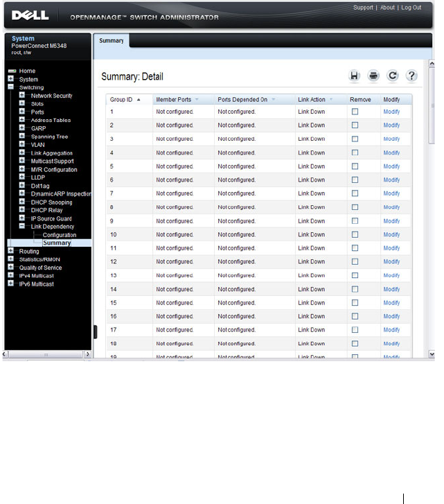The width and height of the screenshot is (444, 504).
Task: Expand the Network Security node
Action: click(22, 95)
